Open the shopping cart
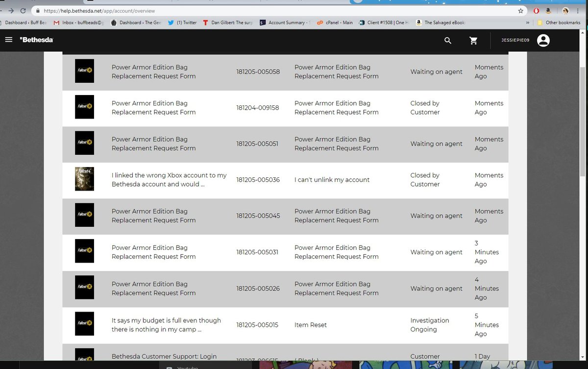Viewport: 588px width, 369px height. click(x=473, y=41)
